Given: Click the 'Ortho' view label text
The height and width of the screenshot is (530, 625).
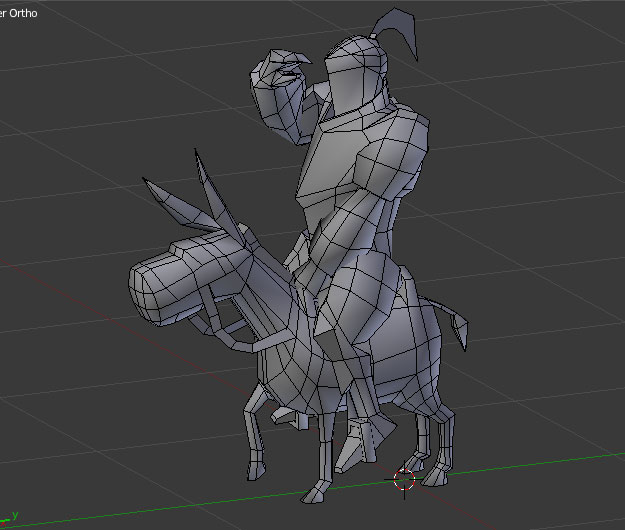Looking at the screenshot, I should point(23,13).
